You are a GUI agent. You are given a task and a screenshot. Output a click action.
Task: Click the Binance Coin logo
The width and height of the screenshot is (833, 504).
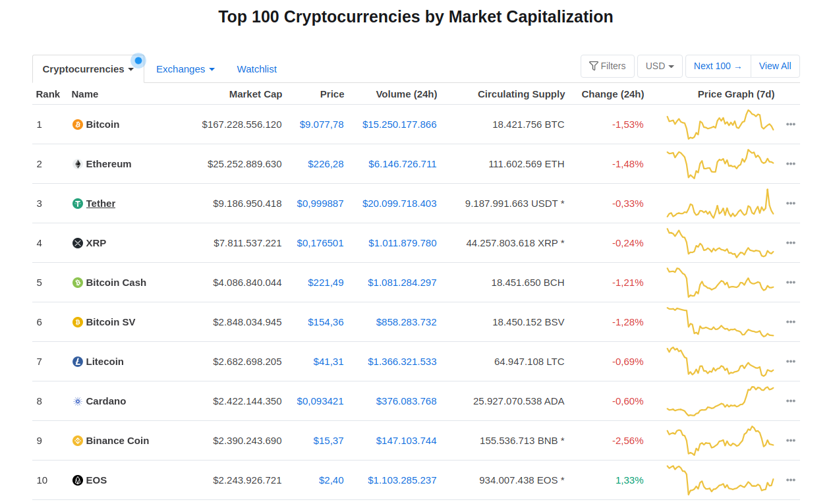pos(77,440)
